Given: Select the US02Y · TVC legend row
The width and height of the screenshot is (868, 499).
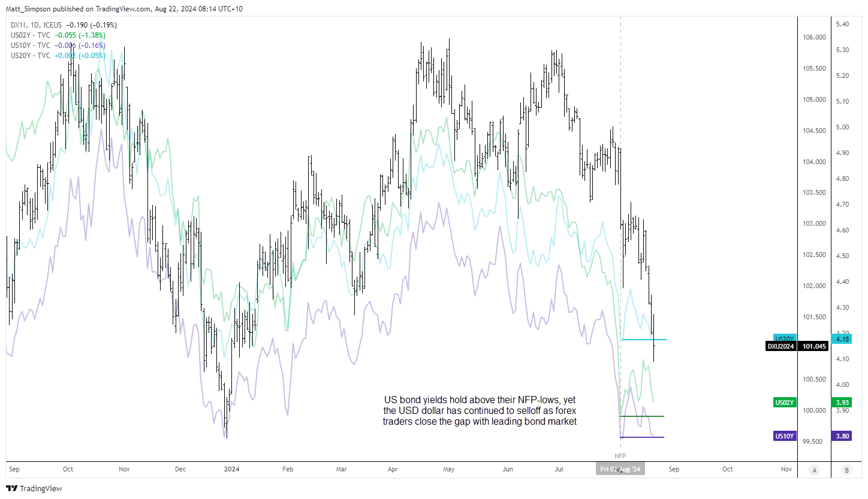Looking at the screenshot, I should tap(58, 35).
